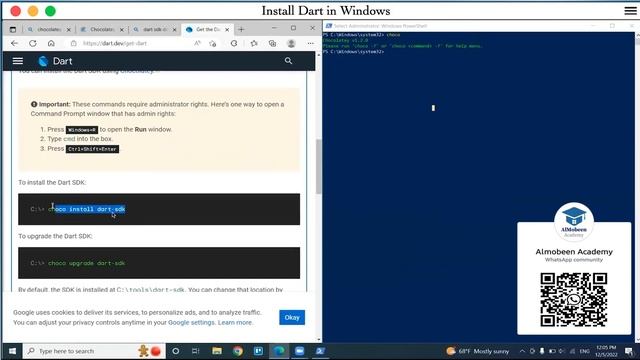Image resolution: width=640 pixels, height=360 pixels.
Task: Open the Zoom app on taskbar
Action: tap(300, 351)
